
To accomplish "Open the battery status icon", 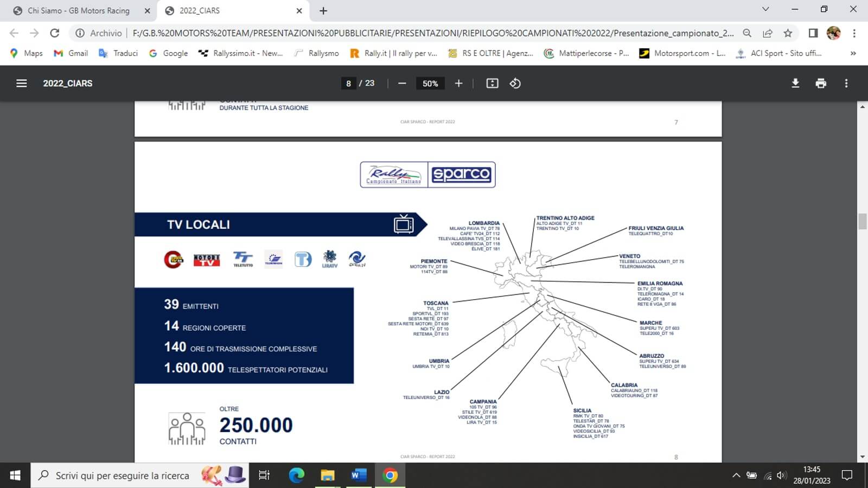I will tap(751, 476).
